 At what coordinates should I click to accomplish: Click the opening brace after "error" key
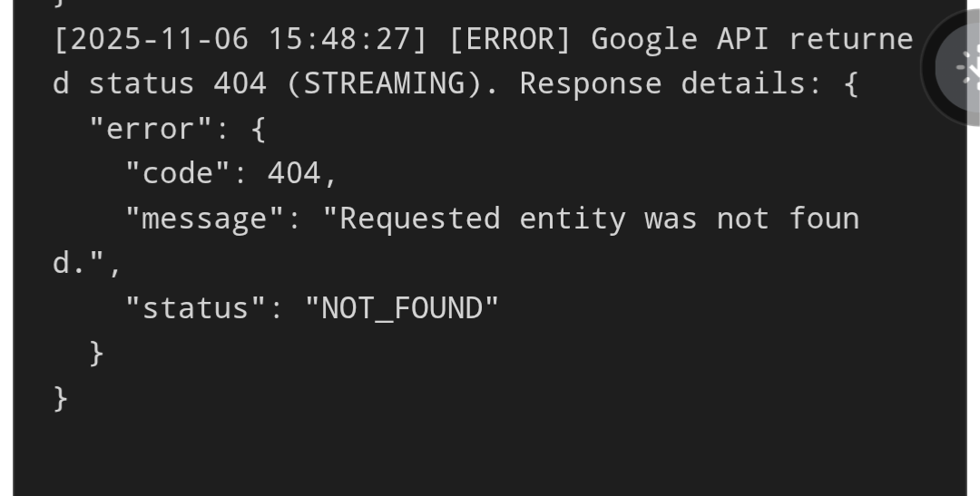point(258,129)
